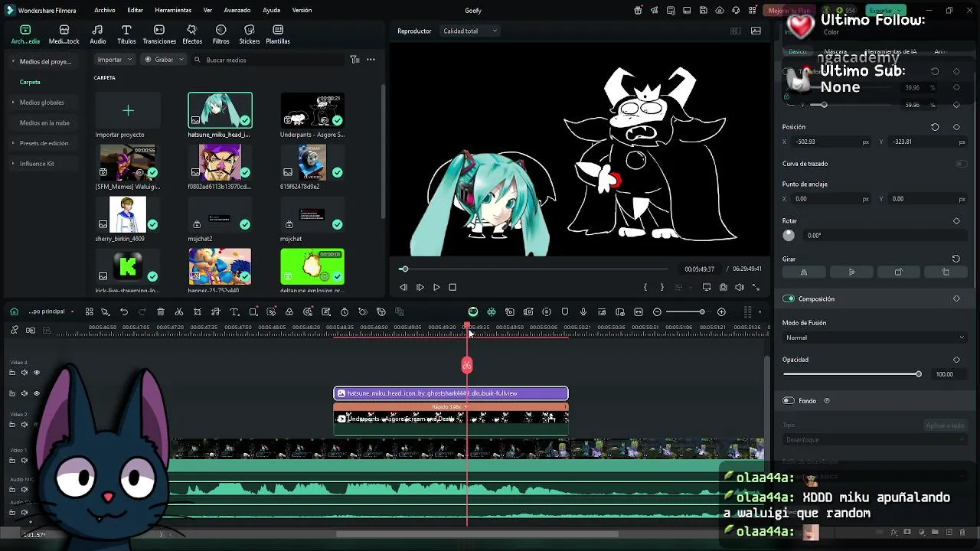The width and height of the screenshot is (980, 551).
Task: Select the Carpeta folder in sidebar
Action: [30, 82]
